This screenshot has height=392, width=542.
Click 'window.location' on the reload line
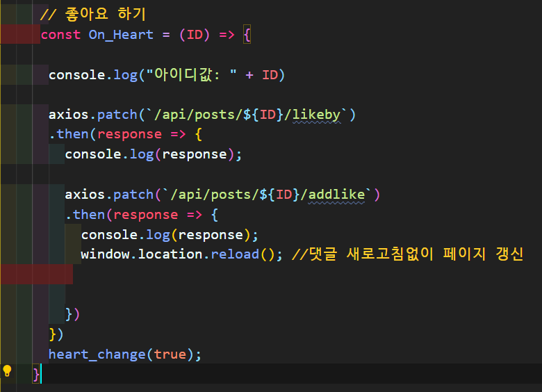tap(142, 254)
